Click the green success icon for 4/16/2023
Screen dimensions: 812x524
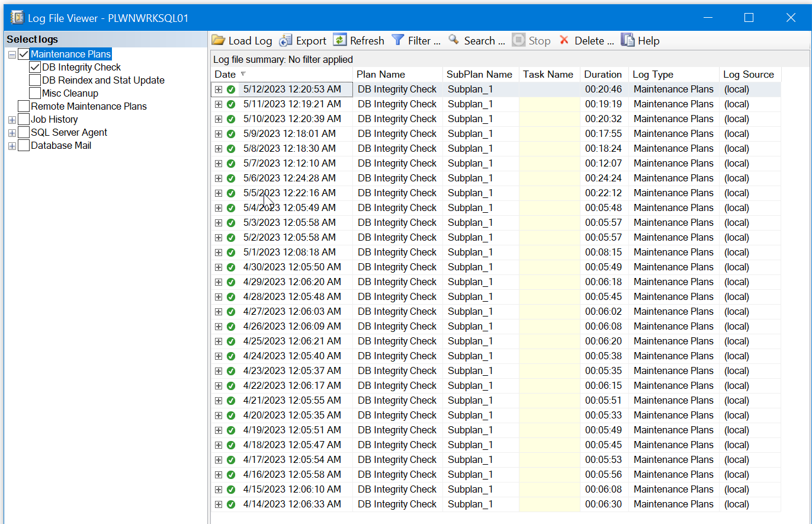pos(231,475)
